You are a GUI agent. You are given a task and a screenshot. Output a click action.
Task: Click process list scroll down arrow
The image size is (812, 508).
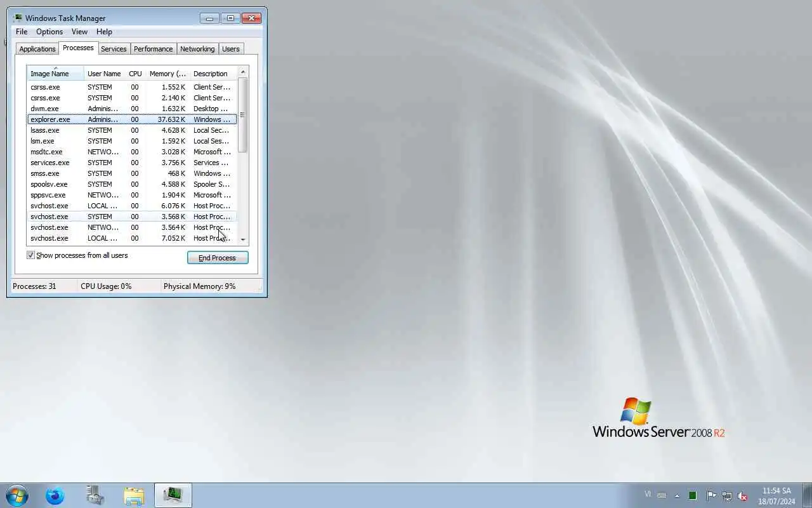pos(243,240)
